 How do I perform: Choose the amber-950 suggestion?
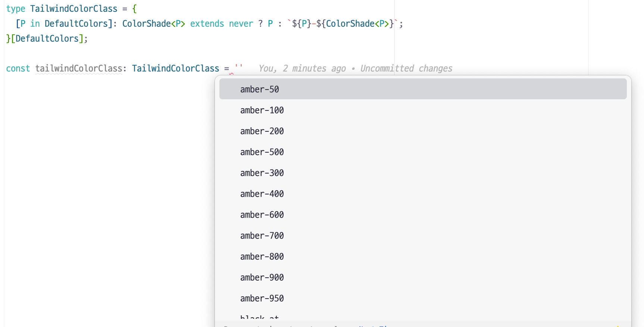click(x=262, y=298)
